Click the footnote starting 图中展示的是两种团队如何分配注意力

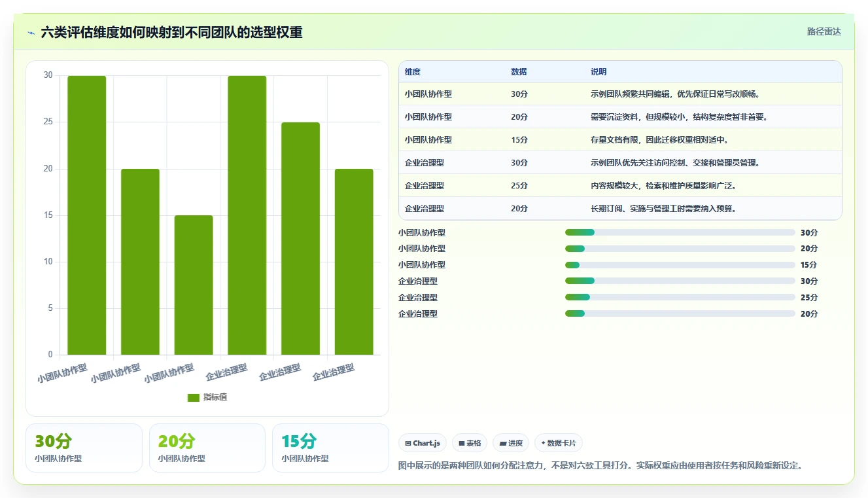[x=600, y=466]
